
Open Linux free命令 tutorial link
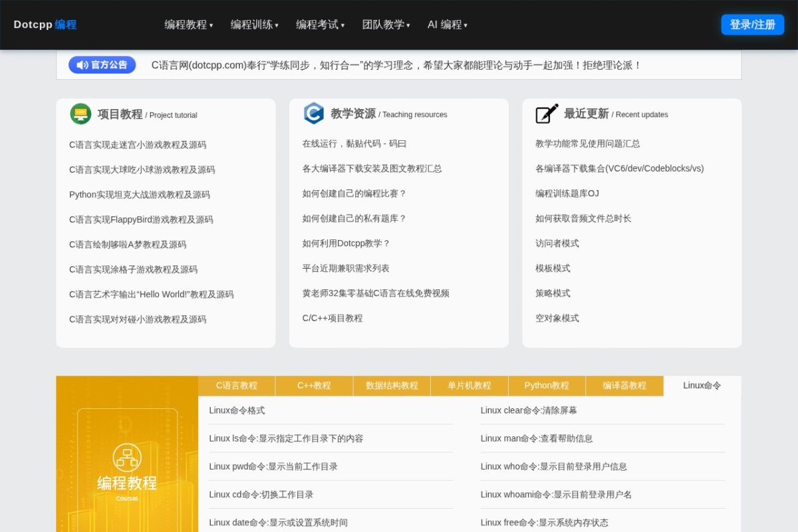click(x=545, y=522)
